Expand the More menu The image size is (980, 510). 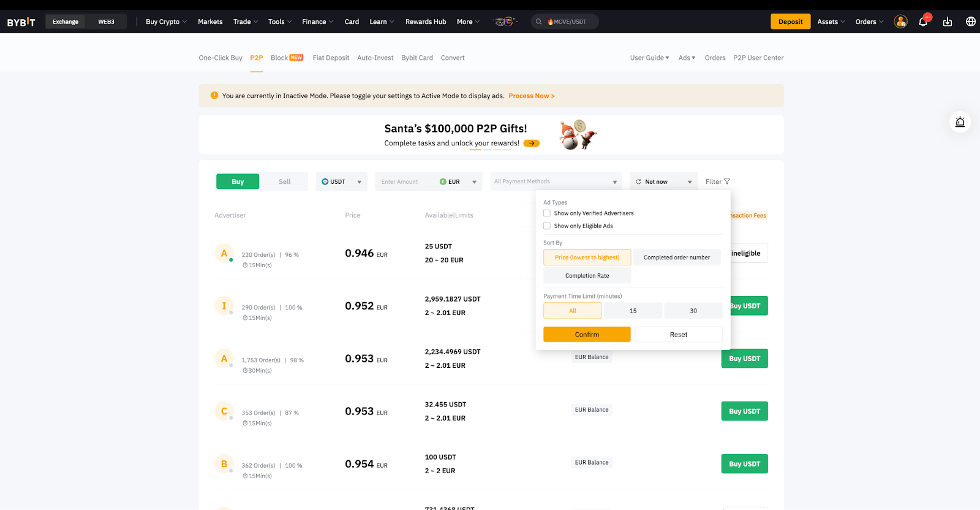tap(468, 21)
